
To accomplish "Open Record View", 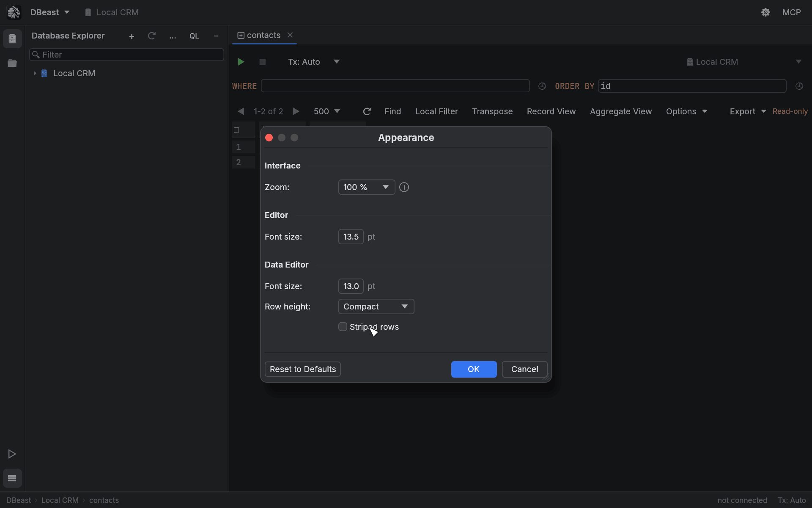I will [551, 111].
